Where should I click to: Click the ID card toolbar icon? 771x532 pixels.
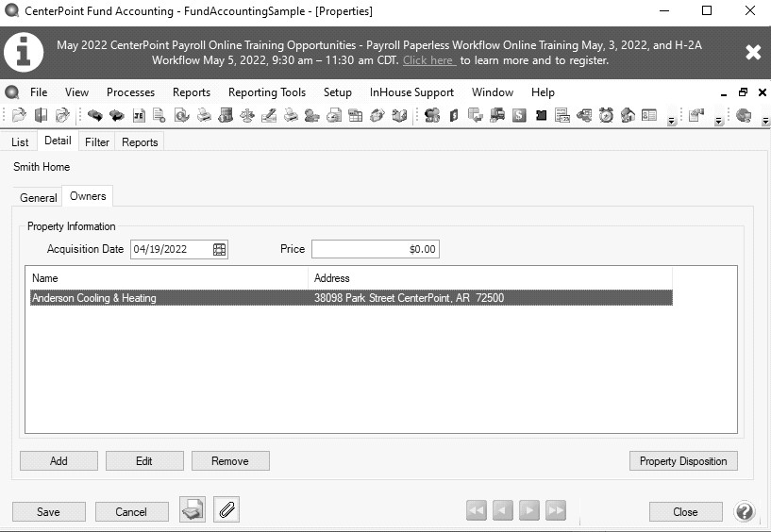pos(649,115)
